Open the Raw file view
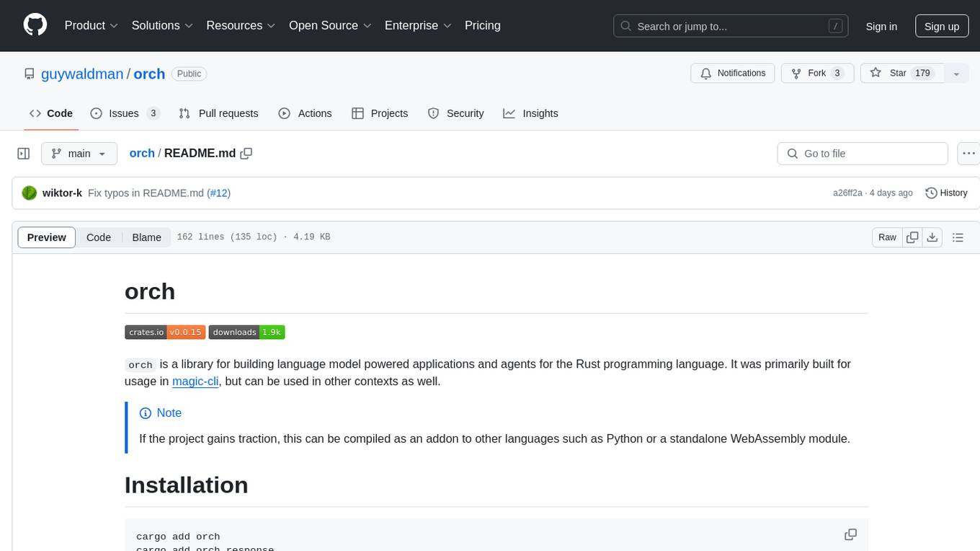Viewport: 980px width, 551px height. pos(887,237)
